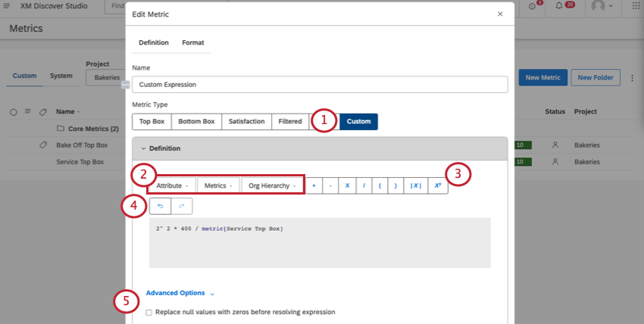
Task: Open the Metrics dropdown
Action: [x=218, y=185]
